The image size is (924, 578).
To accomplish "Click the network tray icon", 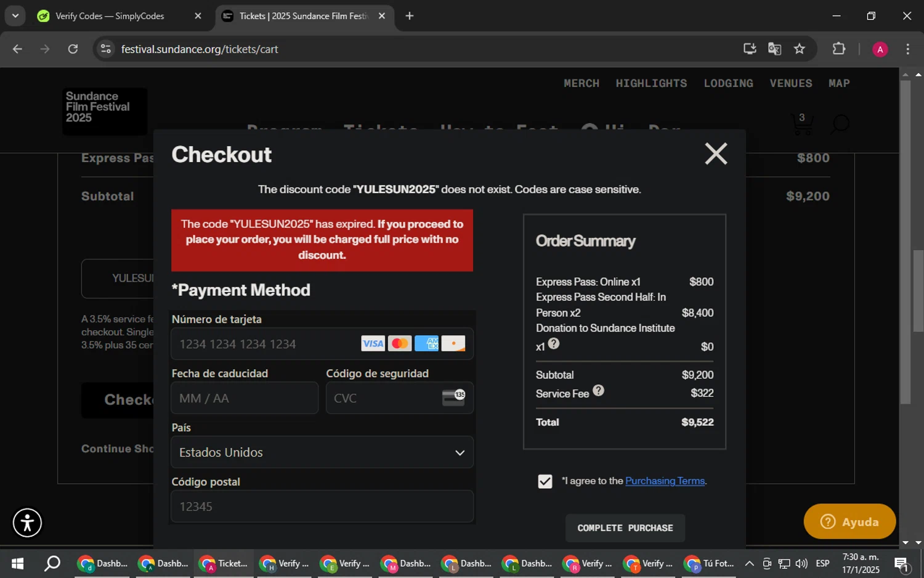I will [784, 563].
